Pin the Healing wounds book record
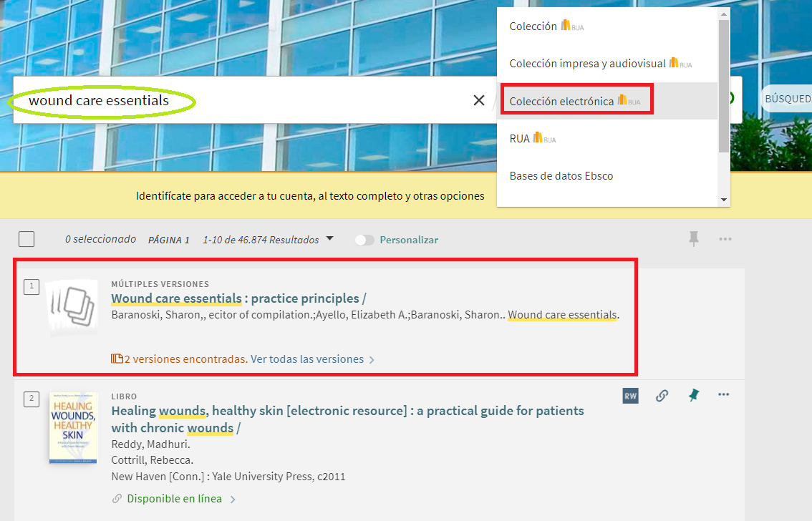812x521 pixels. point(693,396)
